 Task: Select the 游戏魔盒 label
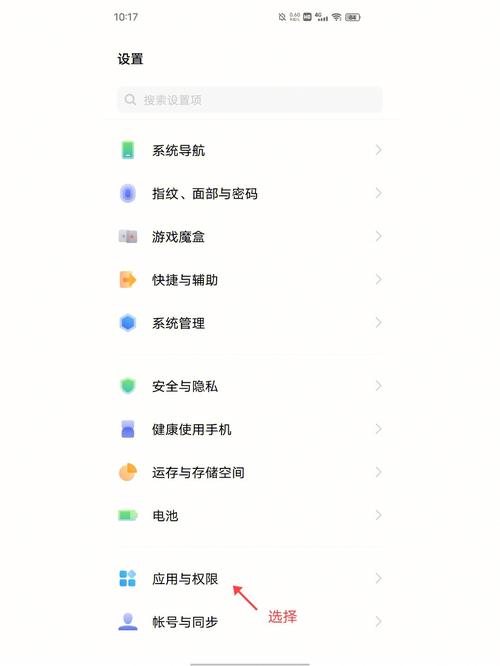(178, 237)
